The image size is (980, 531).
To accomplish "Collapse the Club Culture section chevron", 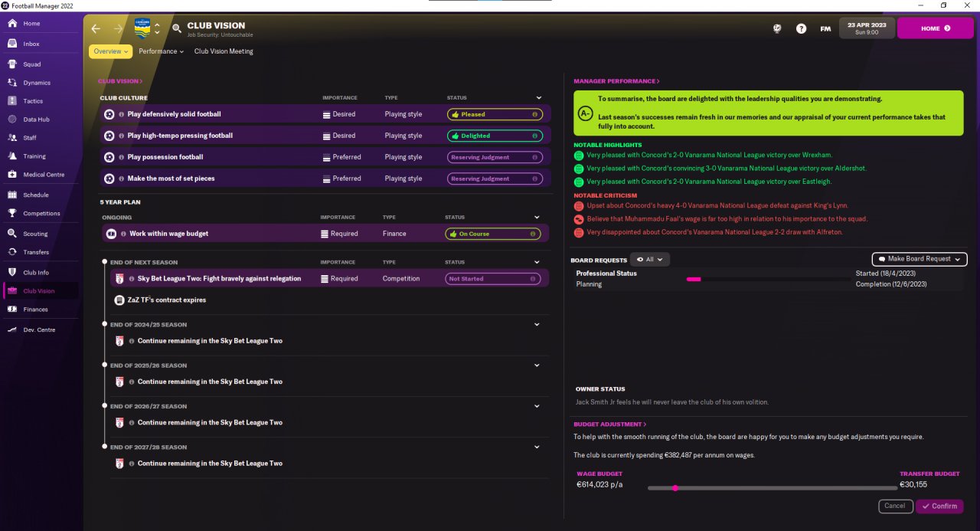I will (538, 98).
